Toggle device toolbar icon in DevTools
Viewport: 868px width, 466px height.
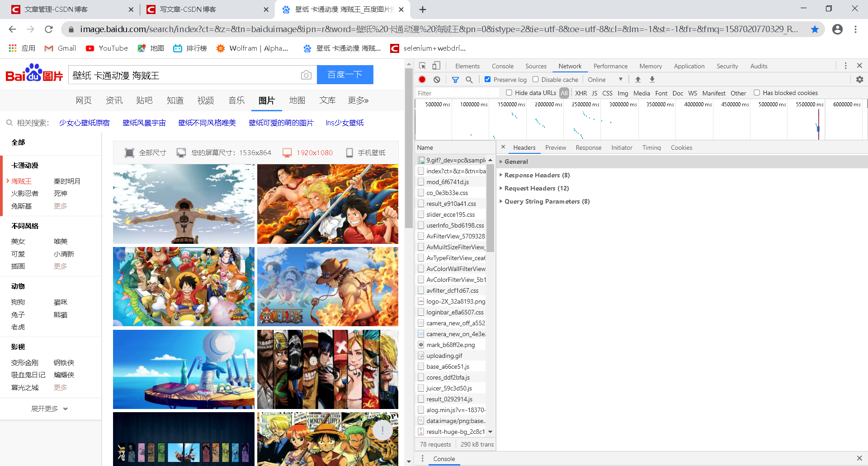click(x=436, y=66)
